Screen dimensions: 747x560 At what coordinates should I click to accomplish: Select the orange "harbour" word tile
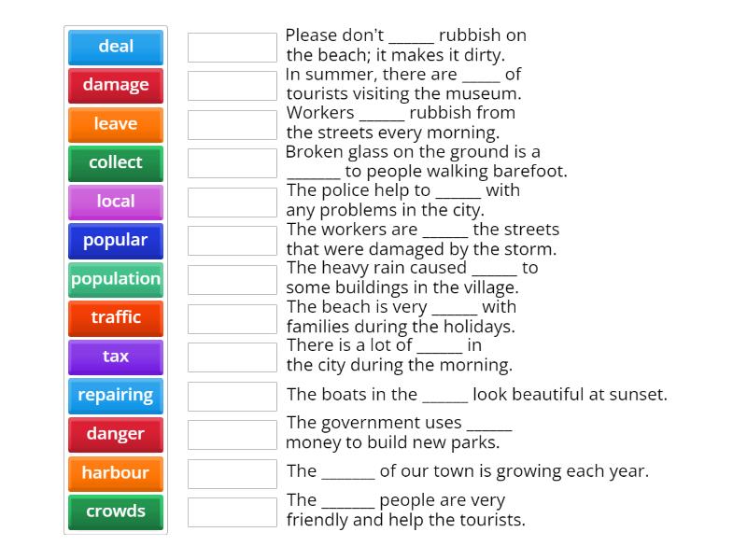(116, 473)
